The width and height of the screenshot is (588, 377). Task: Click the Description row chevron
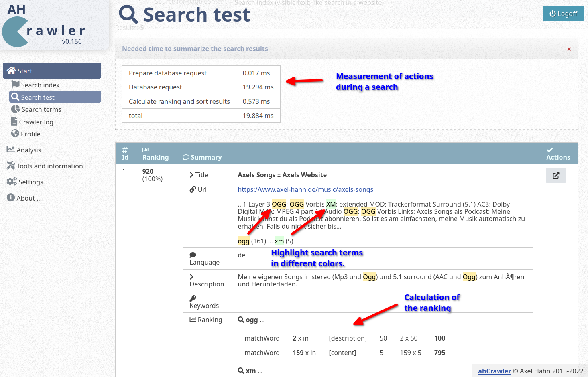[x=192, y=277]
